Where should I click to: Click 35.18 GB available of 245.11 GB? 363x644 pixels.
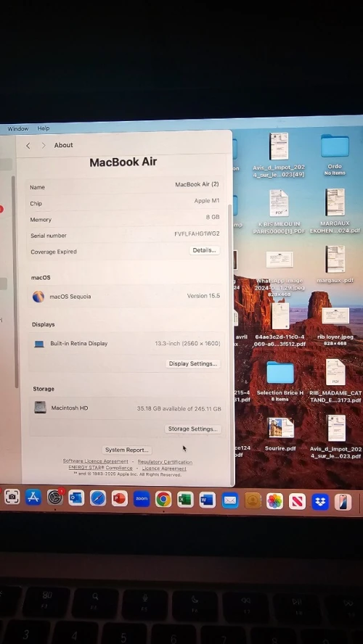pos(179,408)
